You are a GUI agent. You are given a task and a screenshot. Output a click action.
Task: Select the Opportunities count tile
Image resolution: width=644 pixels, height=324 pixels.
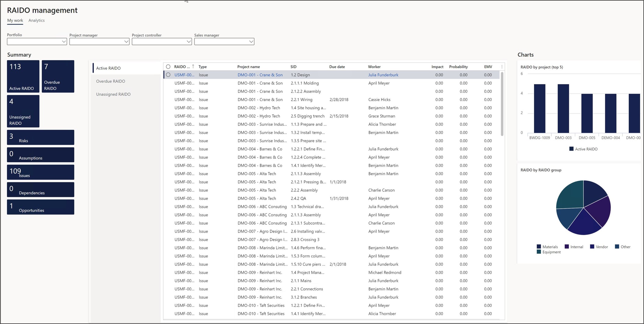(x=41, y=207)
